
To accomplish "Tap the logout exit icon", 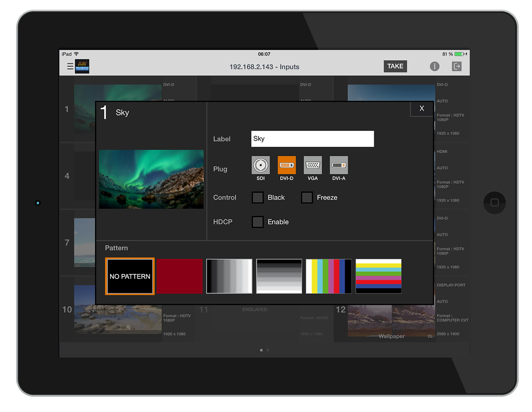I will (457, 66).
